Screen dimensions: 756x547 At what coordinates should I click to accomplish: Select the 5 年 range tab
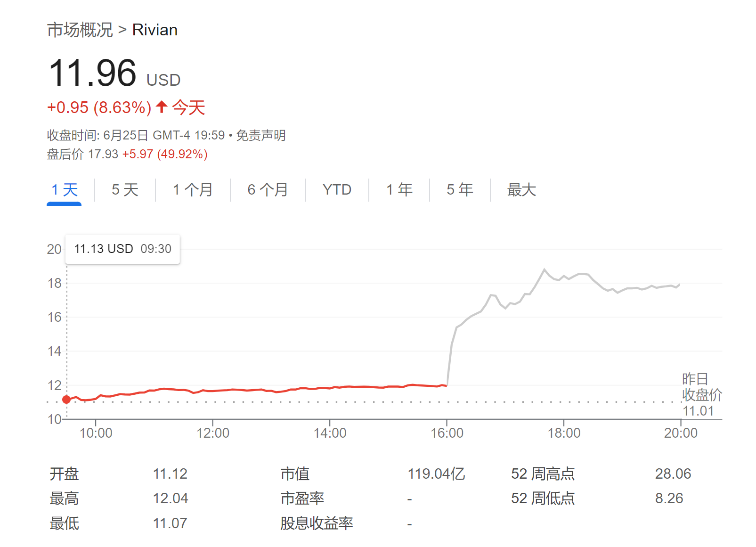point(460,190)
